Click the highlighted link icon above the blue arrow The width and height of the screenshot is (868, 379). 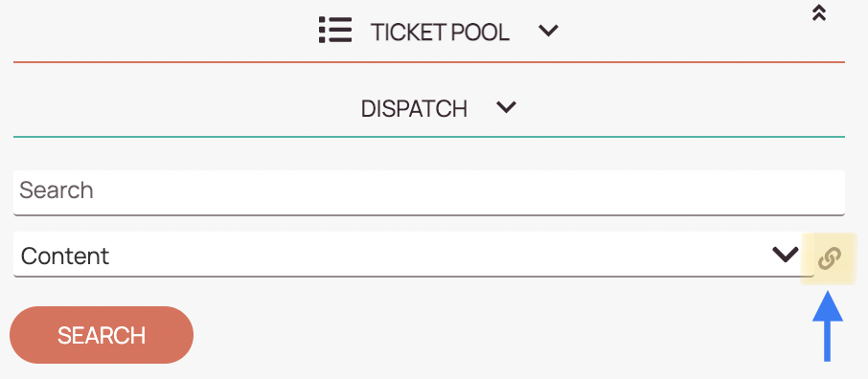tap(830, 258)
